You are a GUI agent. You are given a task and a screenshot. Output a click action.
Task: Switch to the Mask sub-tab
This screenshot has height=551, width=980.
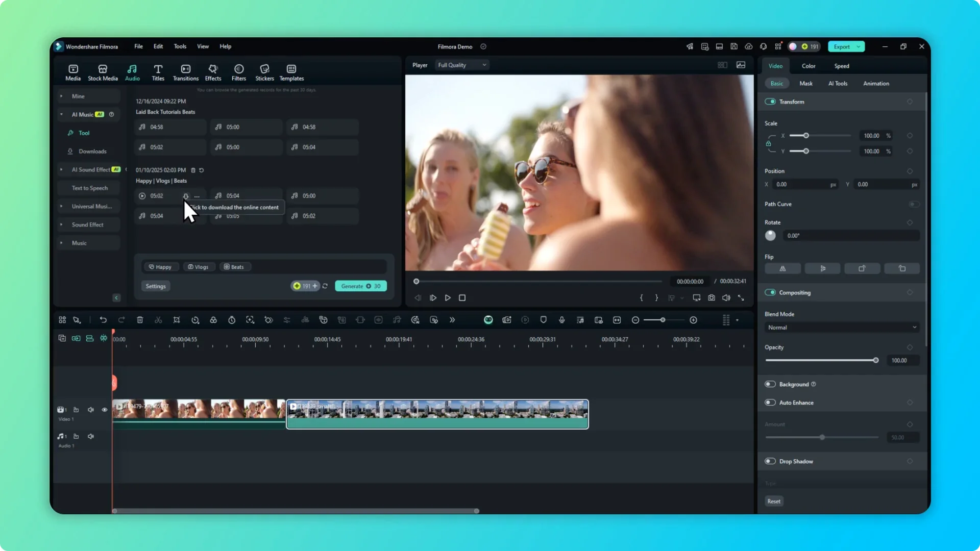(806, 83)
